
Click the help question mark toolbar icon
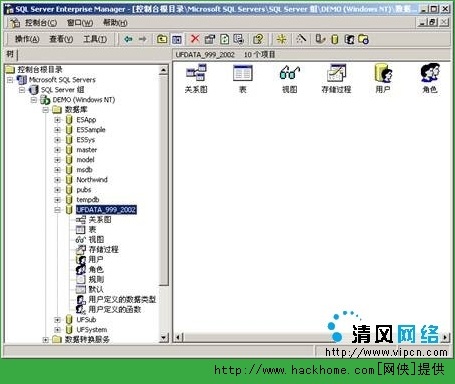click(x=258, y=39)
